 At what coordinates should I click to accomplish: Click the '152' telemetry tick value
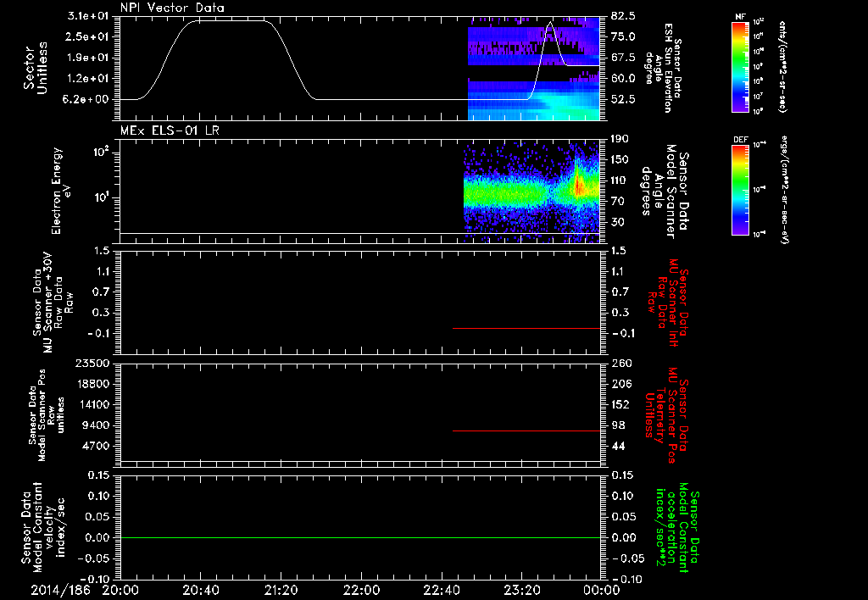[620, 404]
